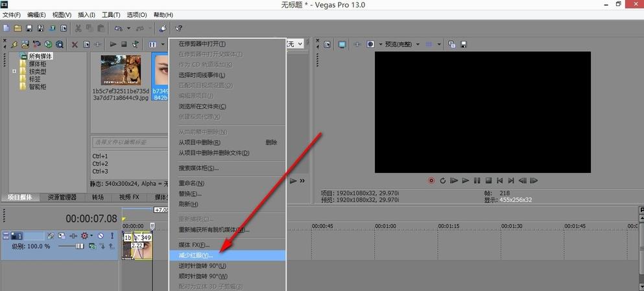The image size is (644, 291).
Task: Choose 从项目中删除 from context menu
Action: (x=227, y=143)
